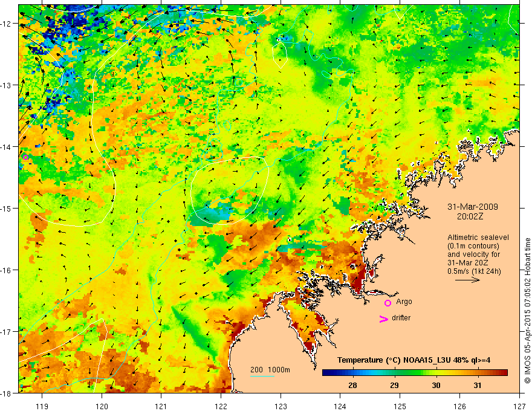Click the "Altimetric sealevel" text line
Screen dimensions: 532x411
tap(478, 238)
